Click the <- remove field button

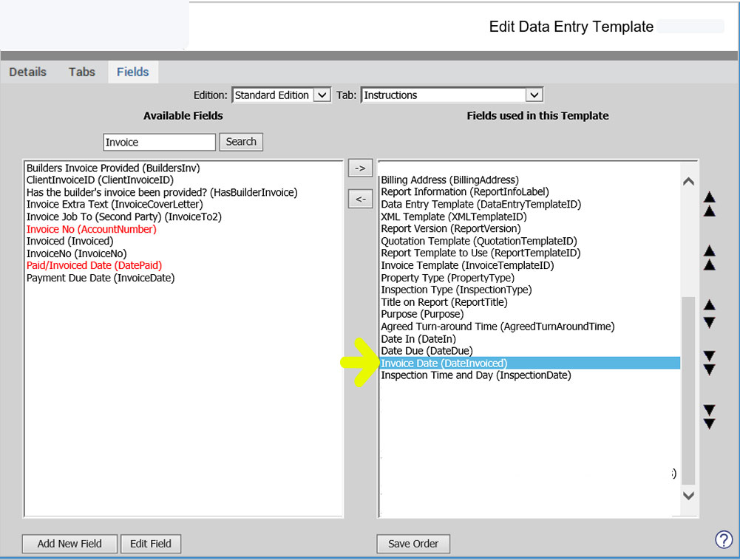[x=360, y=199]
